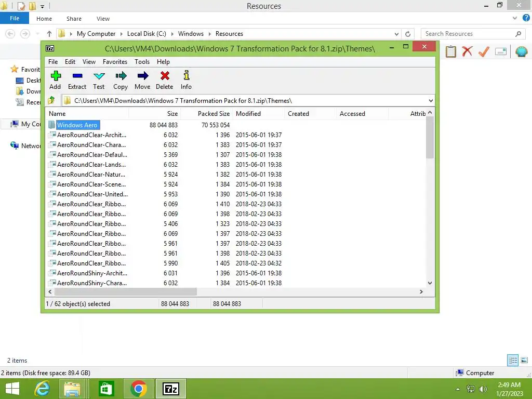The height and width of the screenshot is (399, 532).
Task: Expand the Explorer ribbon chevron
Action: click(515, 18)
